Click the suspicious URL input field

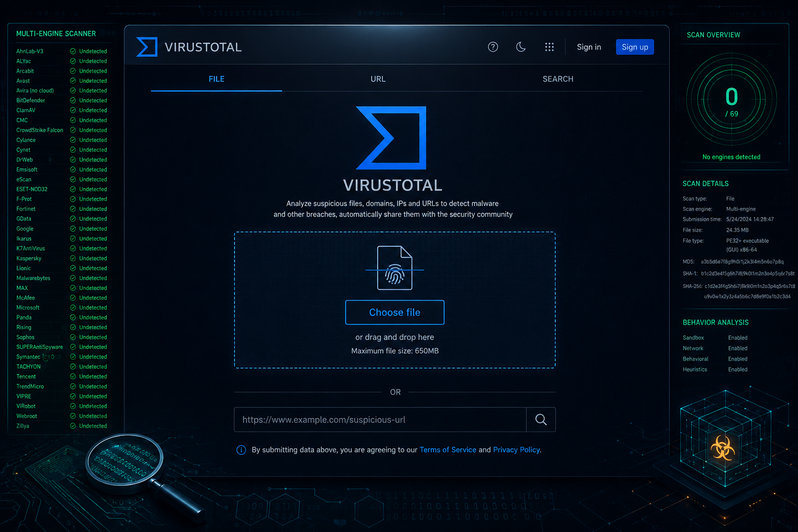point(380,419)
